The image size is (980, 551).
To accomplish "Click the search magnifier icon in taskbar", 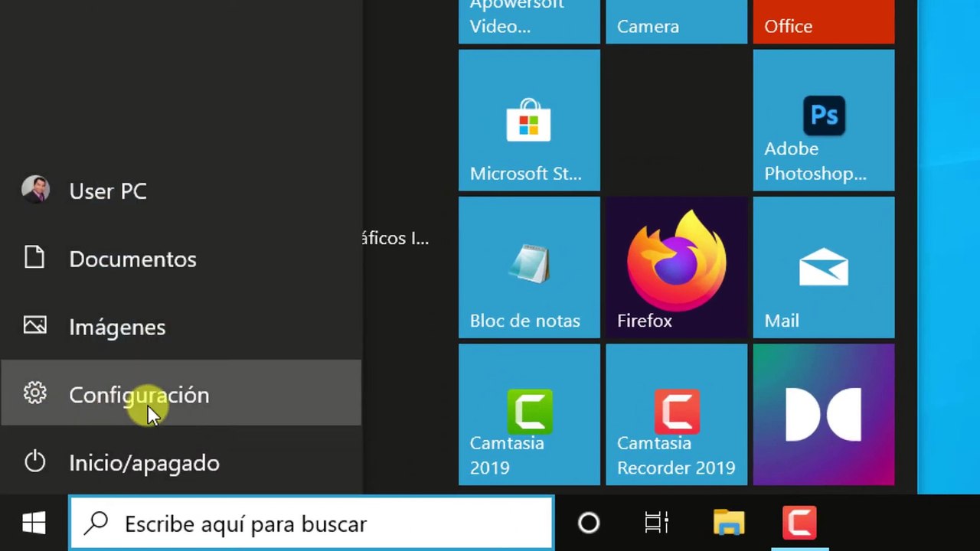I will [x=96, y=523].
